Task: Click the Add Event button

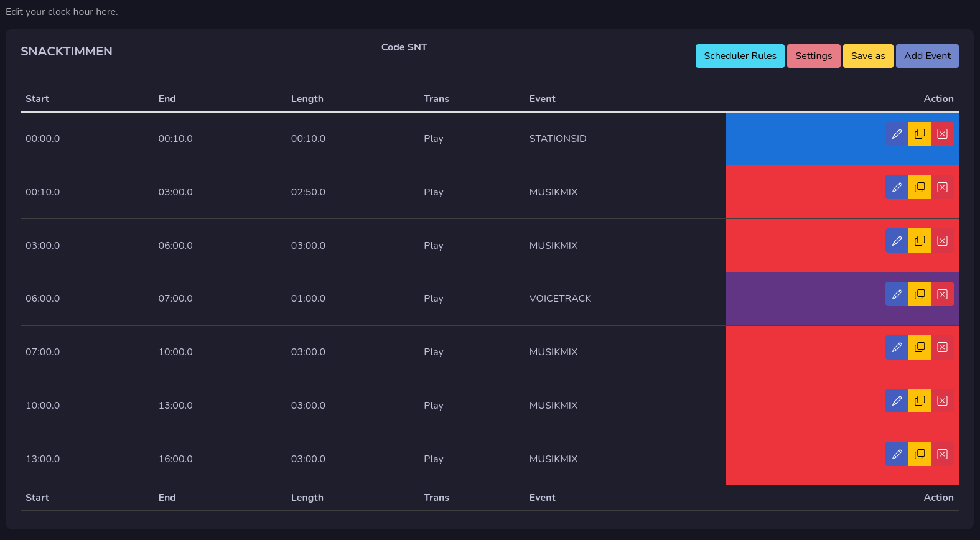Action: 927,56
